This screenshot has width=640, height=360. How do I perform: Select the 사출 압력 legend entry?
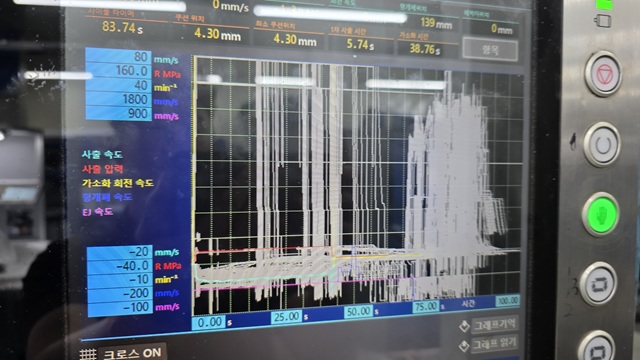[x=102, y=169]
